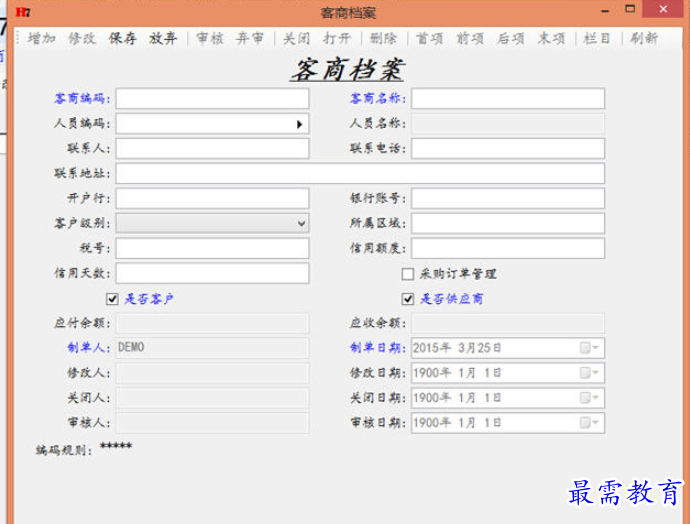Click the 放弃 toolbar button
This screenshot has width=690, height=524.
point(163,39)
